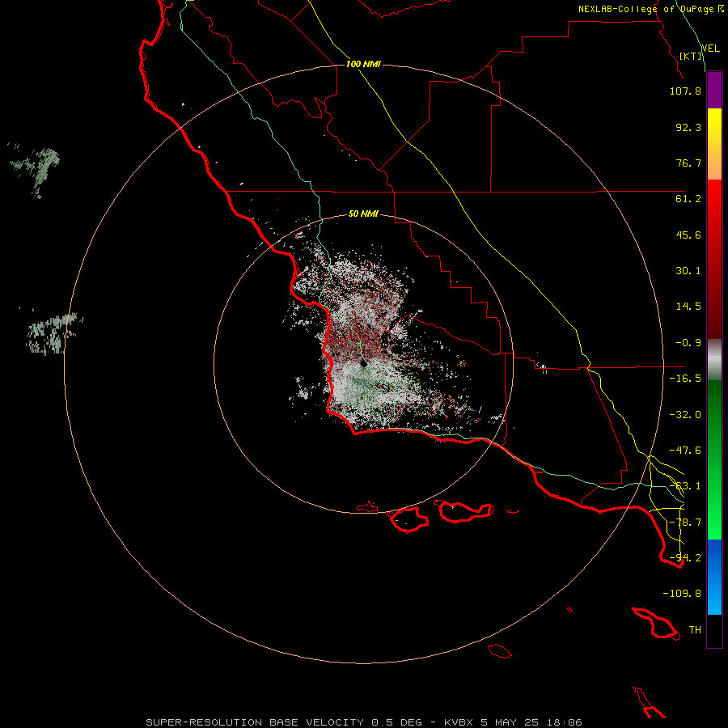
Task: Pick the gray near-zero segment of the velocity scale
Action: tap(714, 360)
